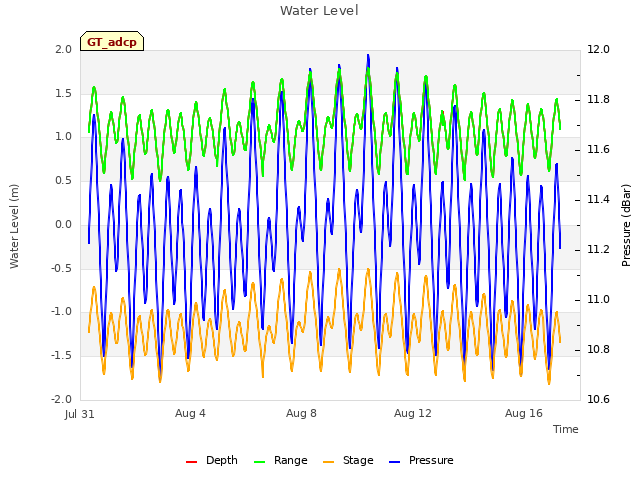Click the 0.0 left axis tick label
Image resolution: width=640 pixels, height=480 pixels.
63,224
